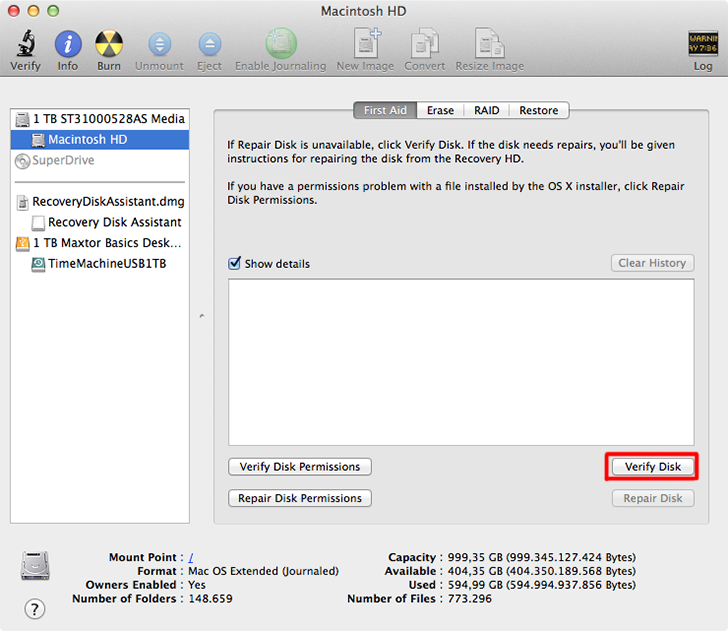This screenshot has height=631, width=728.
Task: Open the help question mark button
Action: tap(35, 609)
